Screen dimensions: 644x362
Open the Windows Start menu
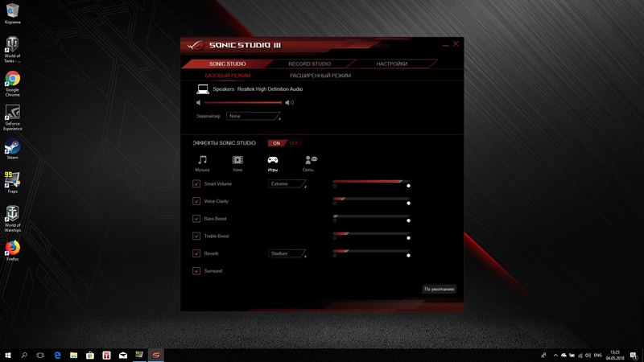8,356
